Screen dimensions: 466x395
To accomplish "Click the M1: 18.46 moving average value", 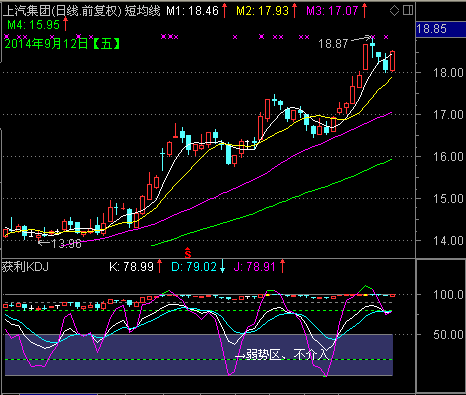I will 192,11.
